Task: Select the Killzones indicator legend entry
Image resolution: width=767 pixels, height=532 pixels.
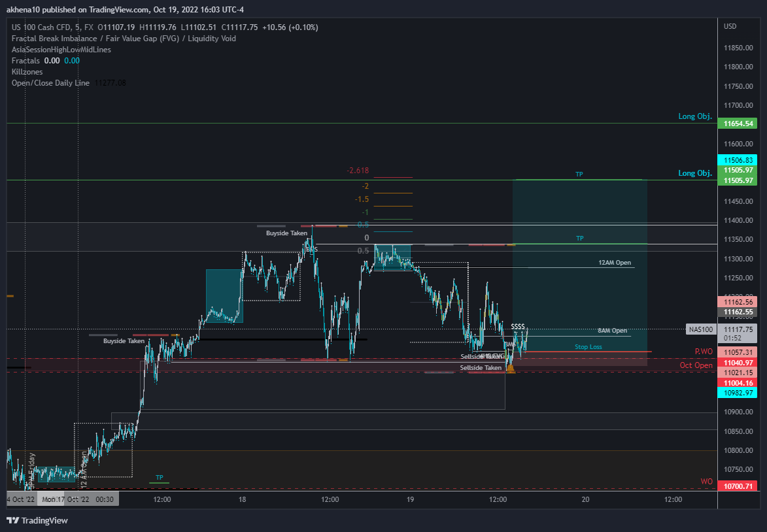Action: (x=27, y=72)
